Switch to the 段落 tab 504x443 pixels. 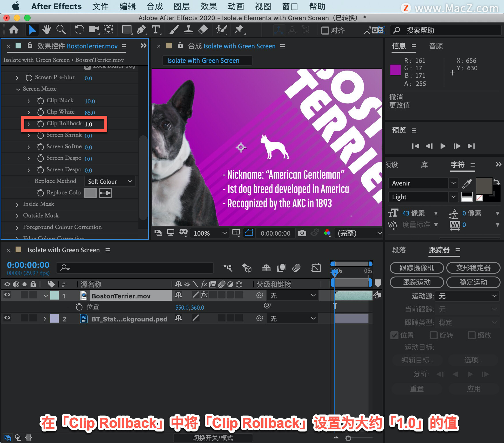point(399,250)
